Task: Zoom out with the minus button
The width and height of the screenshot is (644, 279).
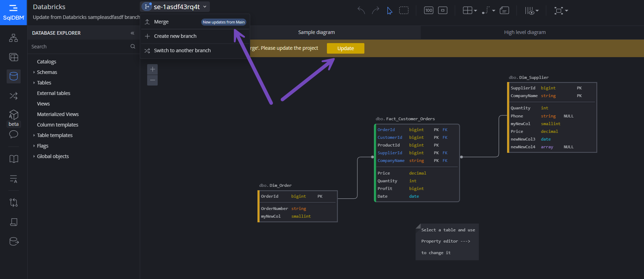Action: (152, 80)
